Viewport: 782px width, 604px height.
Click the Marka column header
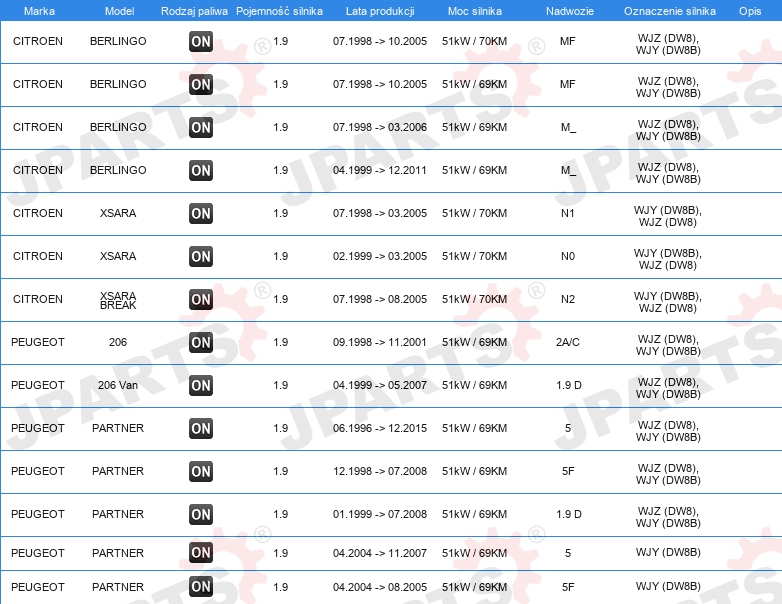click(x=39, y=11)
